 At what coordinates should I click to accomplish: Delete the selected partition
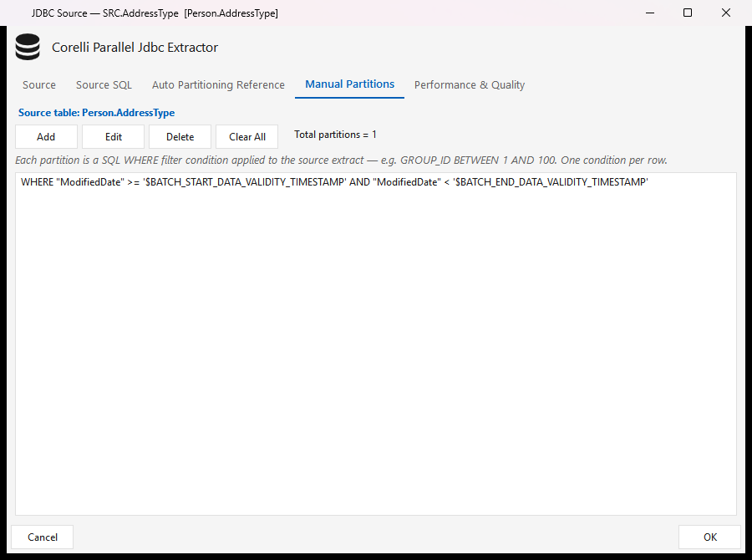coord(180,137)
